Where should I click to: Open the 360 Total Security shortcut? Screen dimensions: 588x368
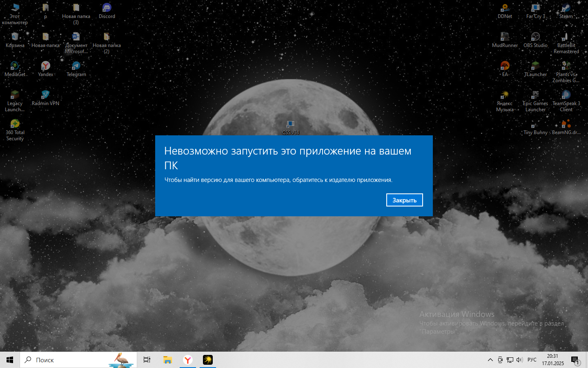pos(15,125)
